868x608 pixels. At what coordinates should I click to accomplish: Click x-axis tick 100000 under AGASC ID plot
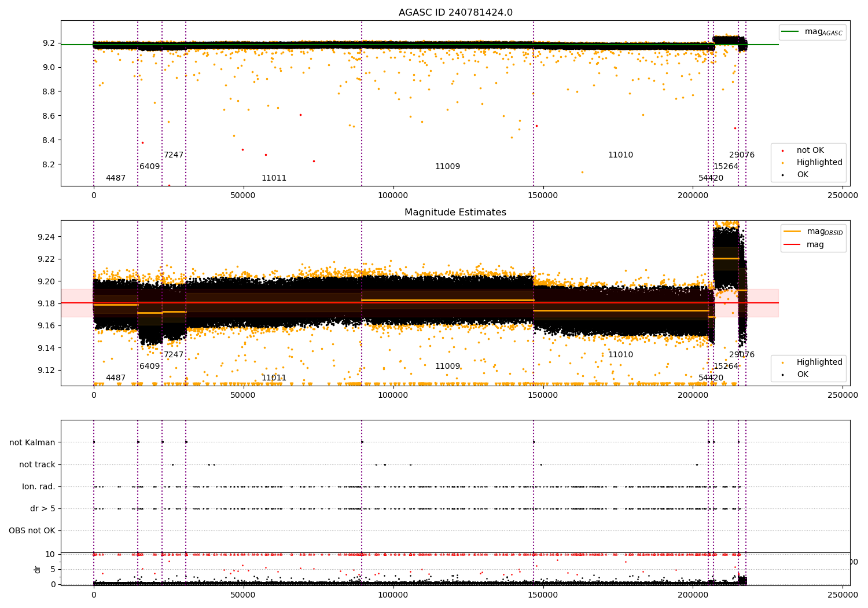point(393,196)
